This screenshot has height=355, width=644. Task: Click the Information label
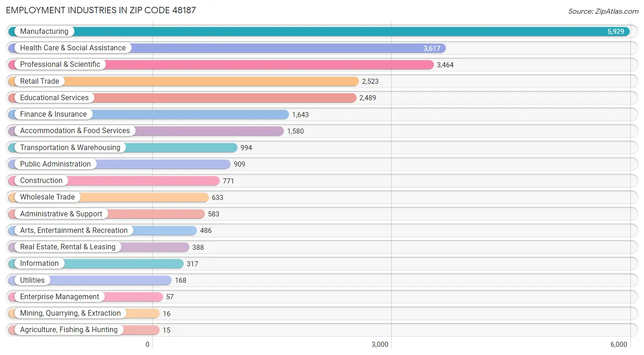(39, 264)
